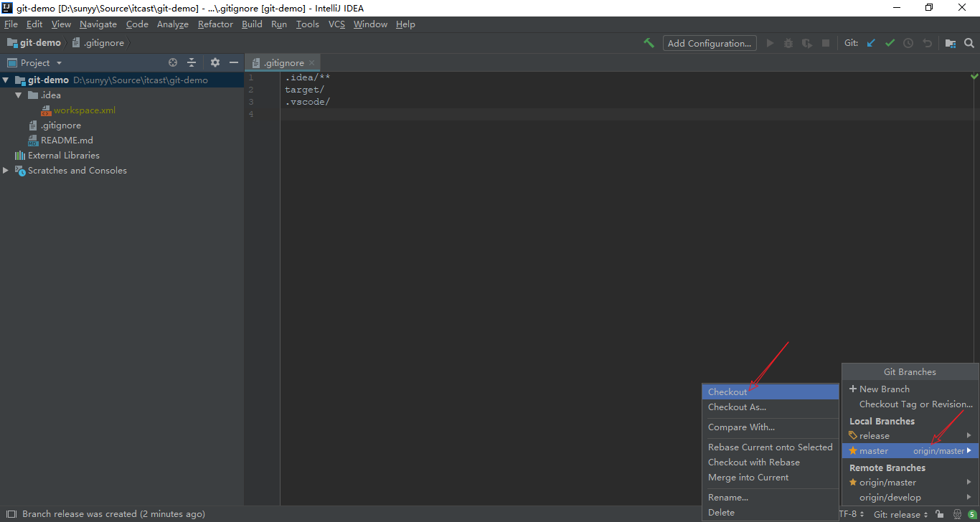
Task: Toggle tool window bars at bottom-left corner
Action: click(11, 514)
